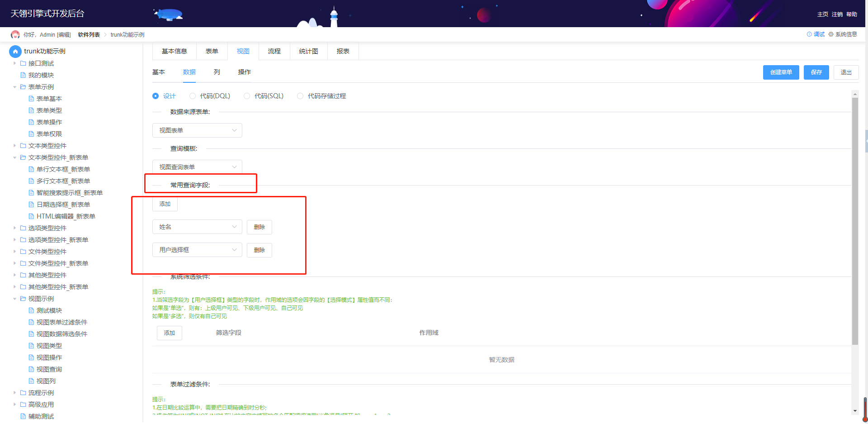Click the 调试 debug info icon

pos(809,34)
